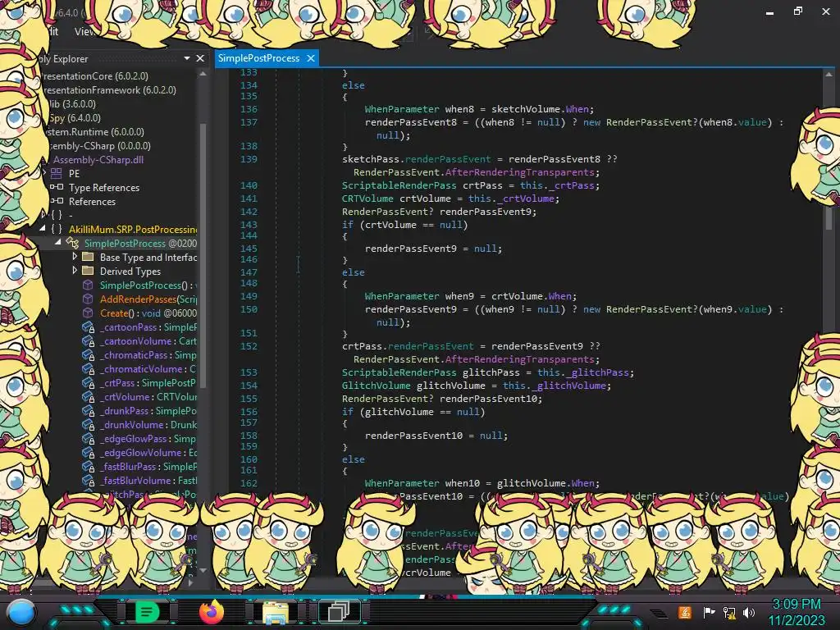The image size is (840, 630).
Task: Select the Assembly-CSharp.dll module node
Action: point(98,160)
